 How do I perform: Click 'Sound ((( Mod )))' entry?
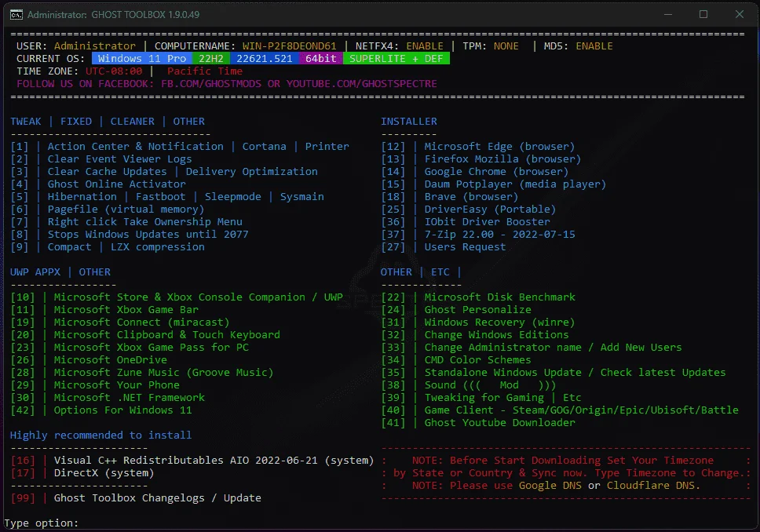(490, 385)
